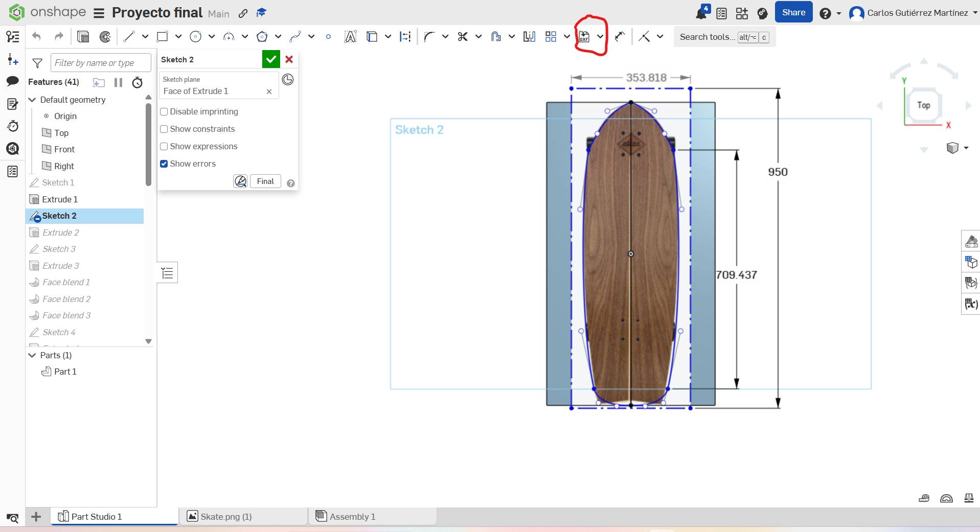Click inside the Filter by name field
The image size is (980, 532).
100,62
